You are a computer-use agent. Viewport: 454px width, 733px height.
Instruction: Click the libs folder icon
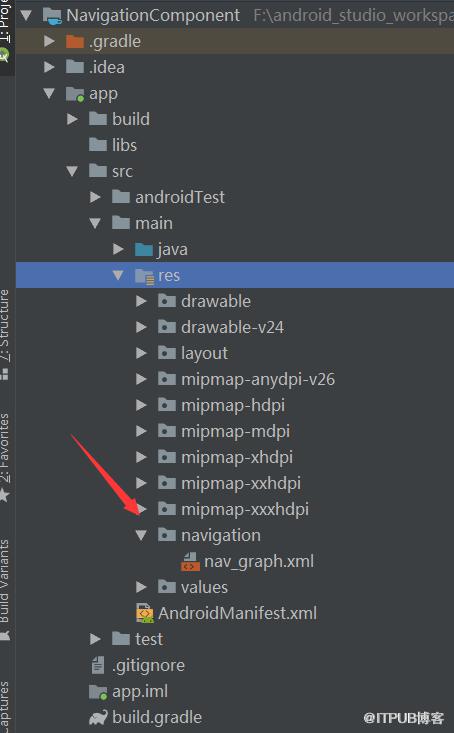click(98, 145)
